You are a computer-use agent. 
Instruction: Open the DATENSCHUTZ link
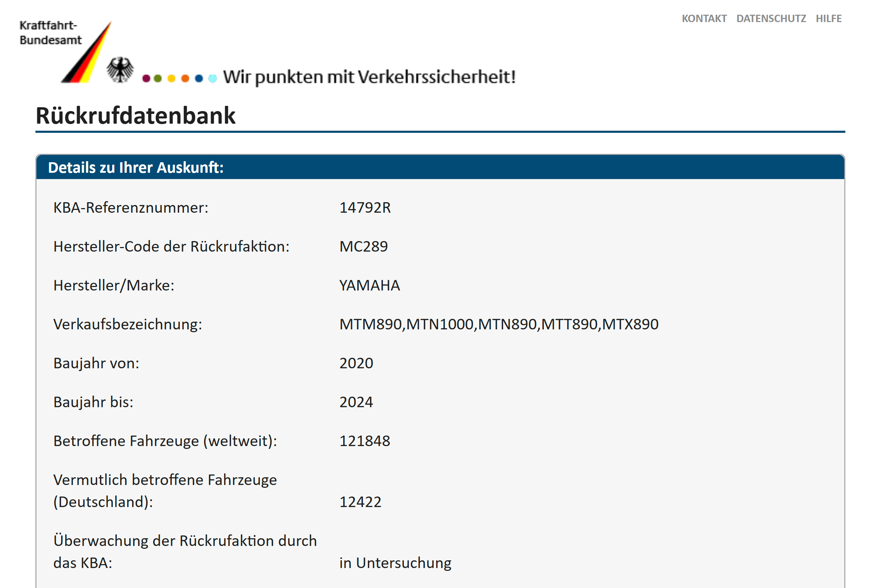[x=771, y=18]
